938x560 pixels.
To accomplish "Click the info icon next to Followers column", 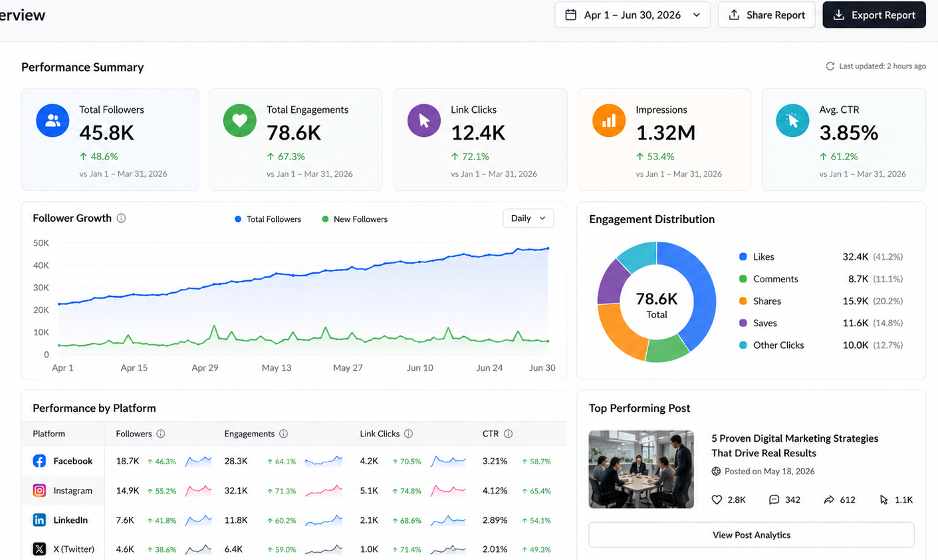I will (x=161, y=434).
